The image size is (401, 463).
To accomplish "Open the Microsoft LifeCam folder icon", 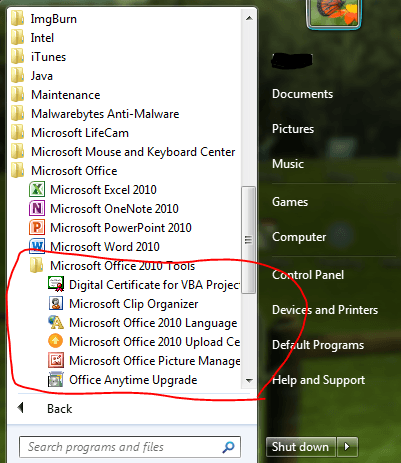I will [x=17, y=133].
